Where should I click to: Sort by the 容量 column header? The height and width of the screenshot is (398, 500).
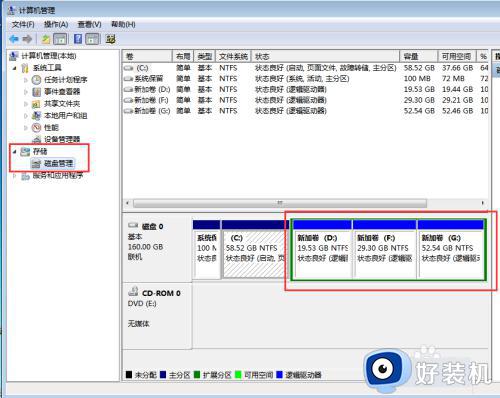pos(419,56)
